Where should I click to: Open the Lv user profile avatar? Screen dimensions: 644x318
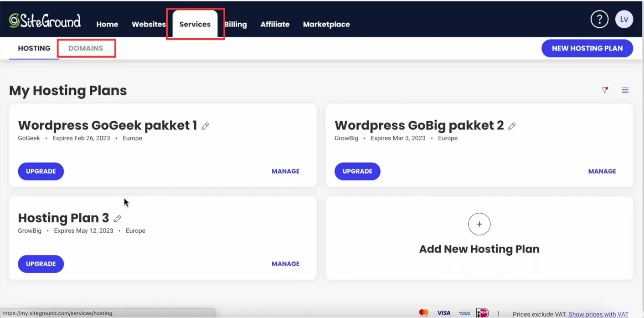click(624, 20)
